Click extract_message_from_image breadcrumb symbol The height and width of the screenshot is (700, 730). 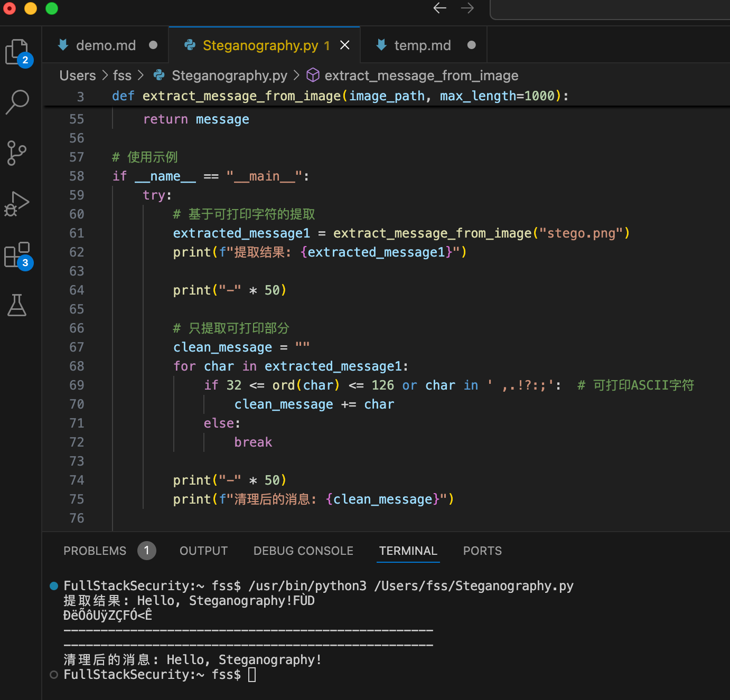click(x=421, y=75)
